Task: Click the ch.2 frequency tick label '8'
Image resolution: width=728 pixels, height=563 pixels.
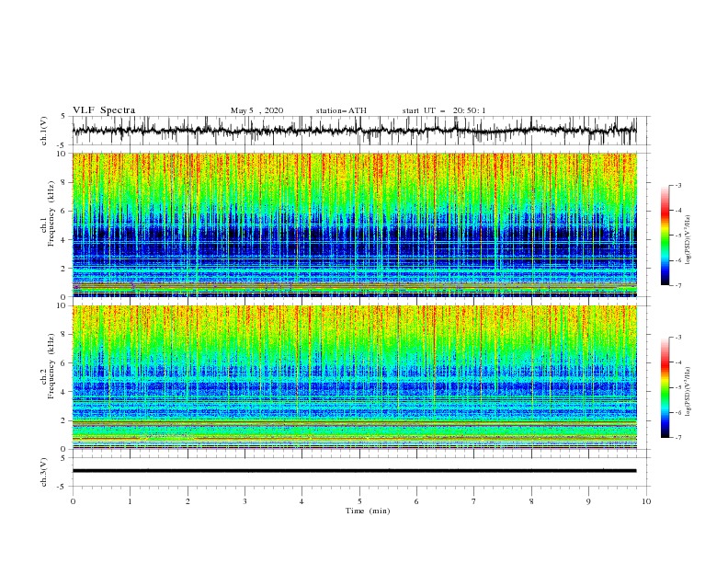Action: pyautogui.click(x=65, y=335)
